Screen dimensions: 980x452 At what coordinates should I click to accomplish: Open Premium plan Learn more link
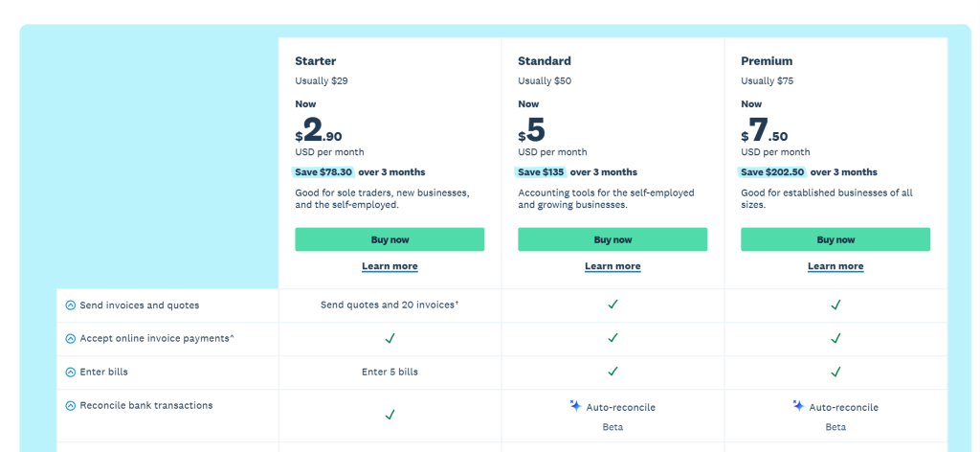pyautogui.click(x=835, y=266)
